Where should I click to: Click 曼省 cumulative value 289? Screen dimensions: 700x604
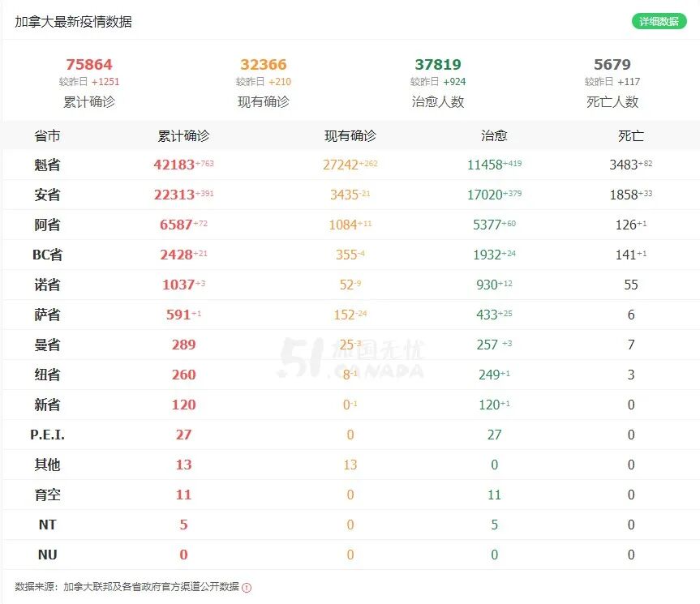(183, 345)
